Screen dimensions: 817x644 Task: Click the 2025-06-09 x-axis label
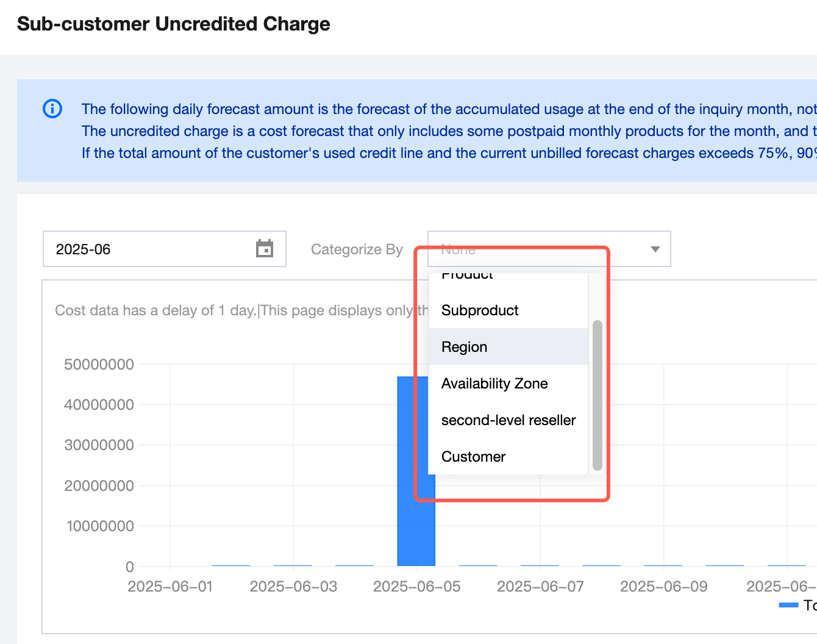[x=663, y=587]
